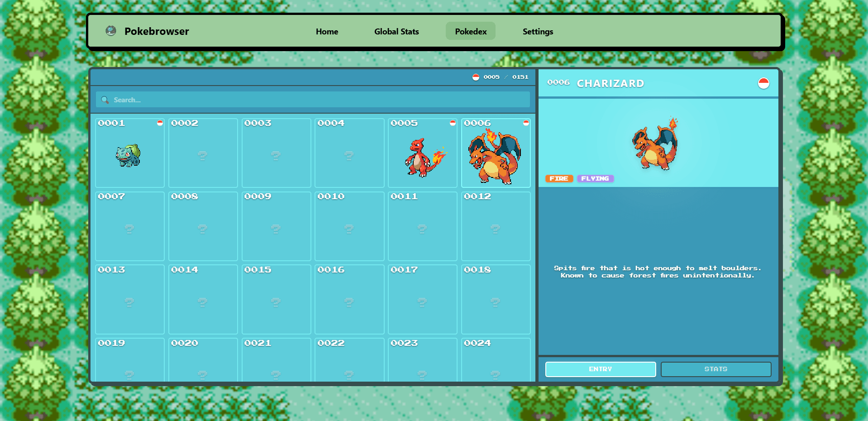The width and height of the screenshot is (868, 421).
Task: Click the FIRE type badge
Action: click(559, 179)
